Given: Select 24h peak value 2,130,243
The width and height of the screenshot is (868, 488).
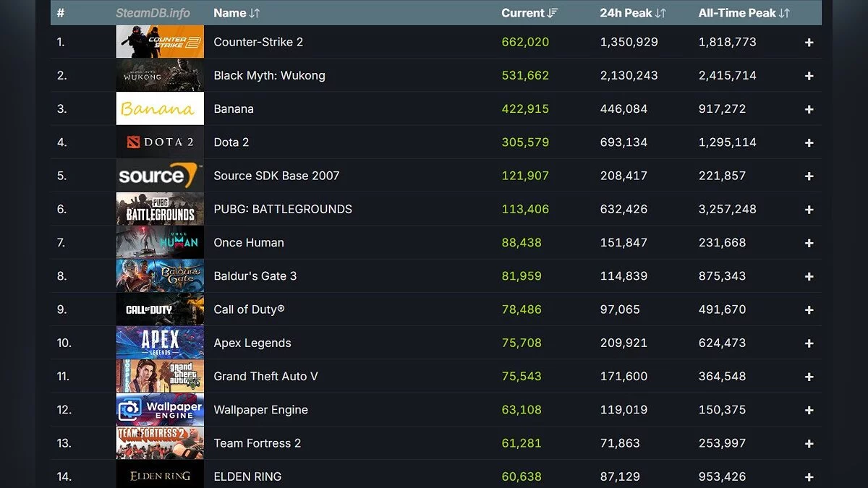Looking at the screenshot, I should [x=629, y=75].
